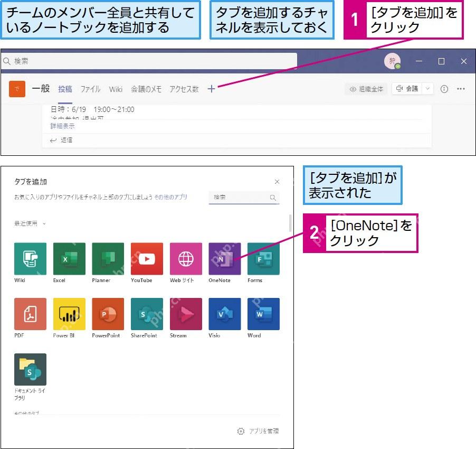Screen dimensions: 476x449
Task: Open the その他のアプリ link
Action: point(170,197)
